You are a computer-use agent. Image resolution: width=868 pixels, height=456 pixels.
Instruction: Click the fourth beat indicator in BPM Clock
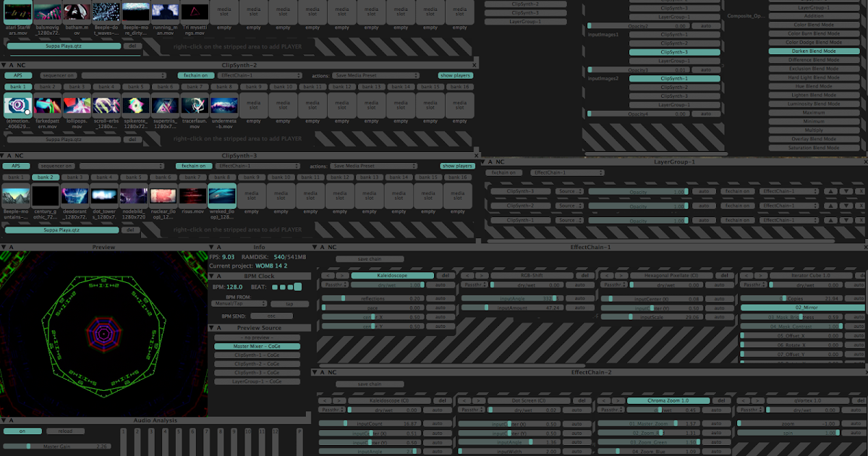(297, 287)
